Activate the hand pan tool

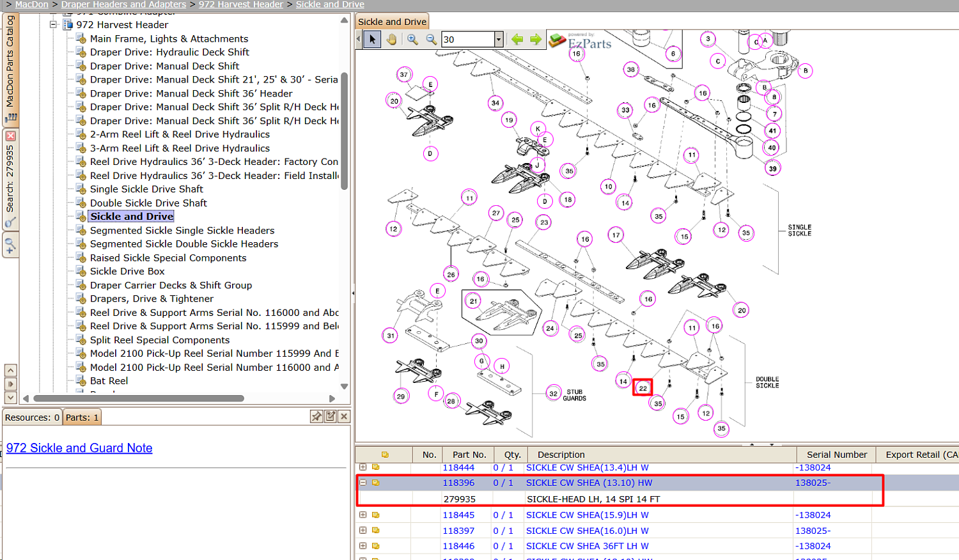pyautogui.click(x=391, y=40)
